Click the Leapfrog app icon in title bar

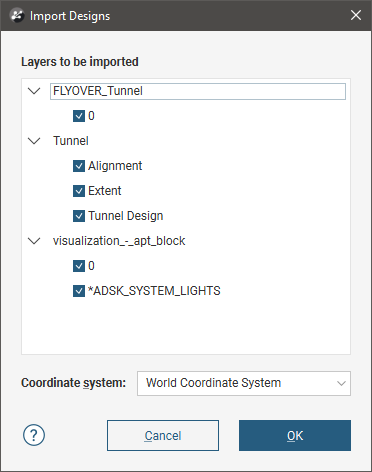(17, 16)
